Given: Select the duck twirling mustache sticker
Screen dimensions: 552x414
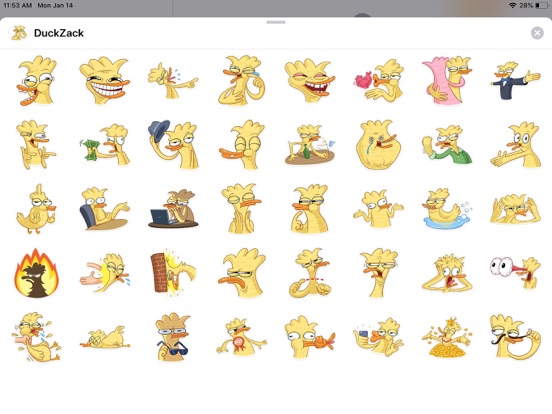Looking at the screenshot, I should click(515, 337).
